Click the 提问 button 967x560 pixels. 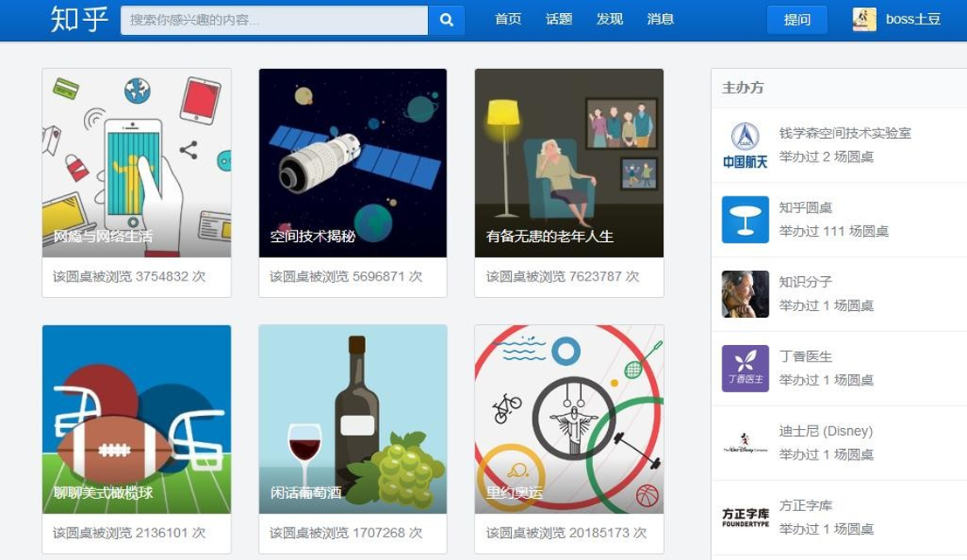click(x=797, y=20)
